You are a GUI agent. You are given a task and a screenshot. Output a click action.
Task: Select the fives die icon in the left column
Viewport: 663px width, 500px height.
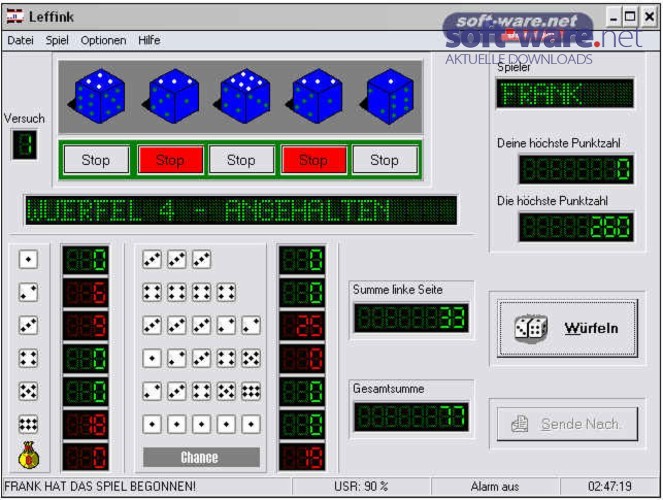click(28, 391)
